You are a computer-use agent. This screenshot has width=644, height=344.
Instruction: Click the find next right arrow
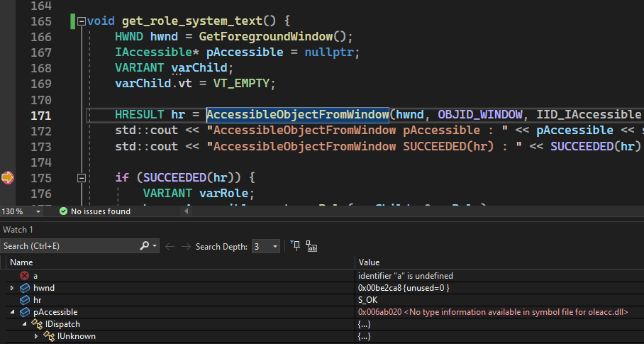pos(186,246)
